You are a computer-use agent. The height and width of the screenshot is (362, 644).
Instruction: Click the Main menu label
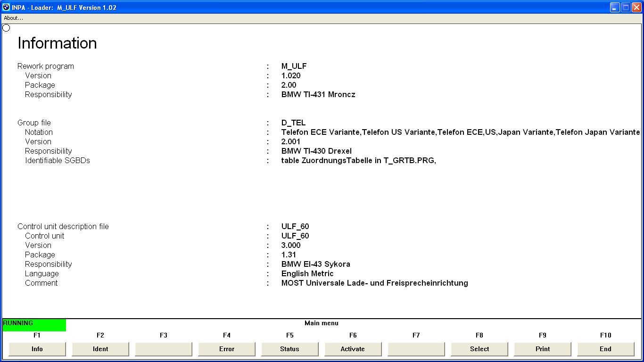click(x=322, y=323)
